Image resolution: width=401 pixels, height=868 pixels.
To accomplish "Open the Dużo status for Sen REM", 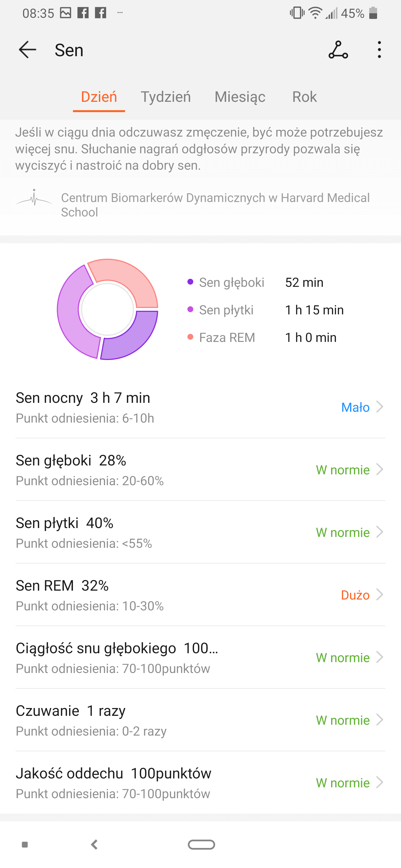I will click(x=355, y=595).
